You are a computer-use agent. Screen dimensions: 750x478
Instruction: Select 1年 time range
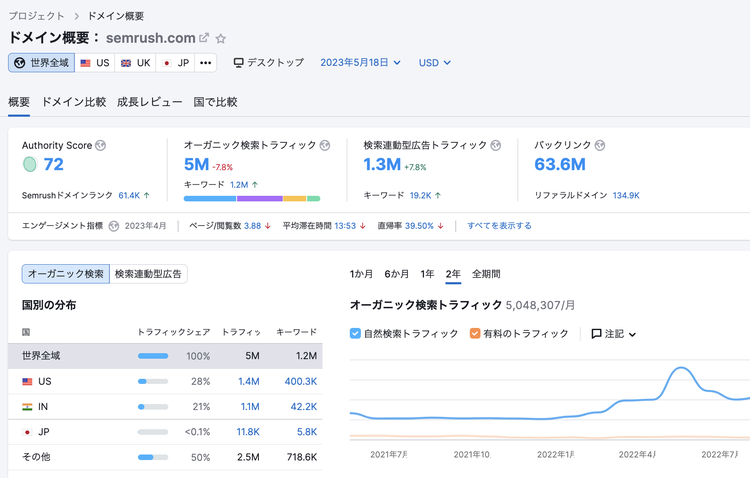tap(427, 274)
